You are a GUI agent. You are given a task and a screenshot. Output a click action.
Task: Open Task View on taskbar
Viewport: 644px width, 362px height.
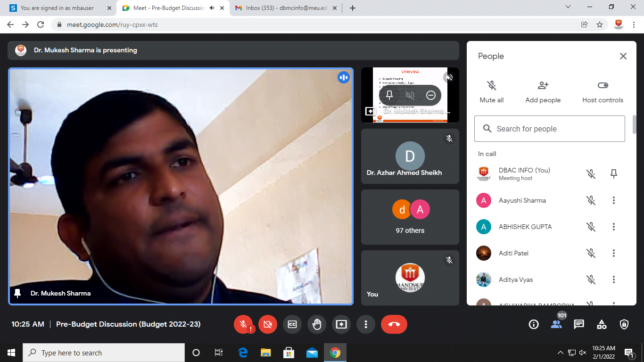[x=219, y=353]
